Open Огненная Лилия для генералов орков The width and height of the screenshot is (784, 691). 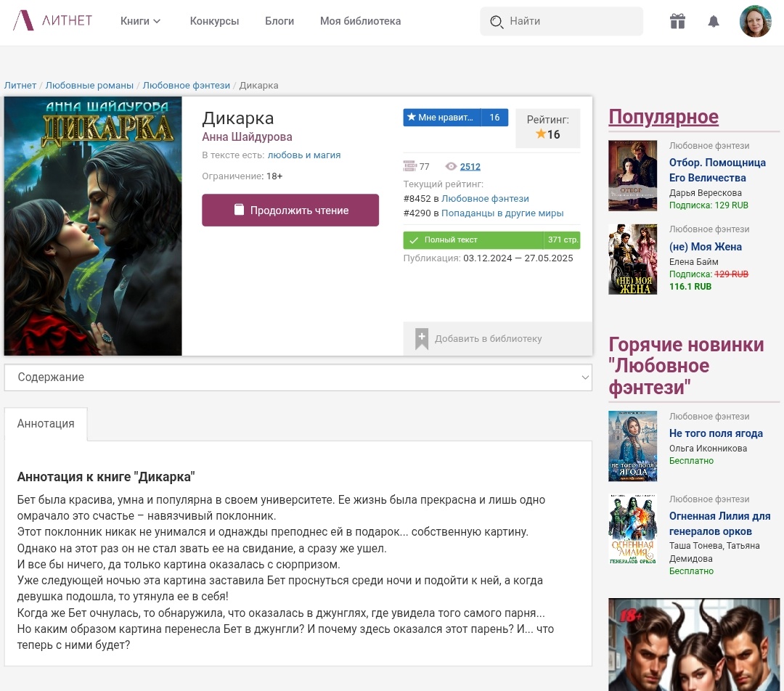tap(719, 523)
